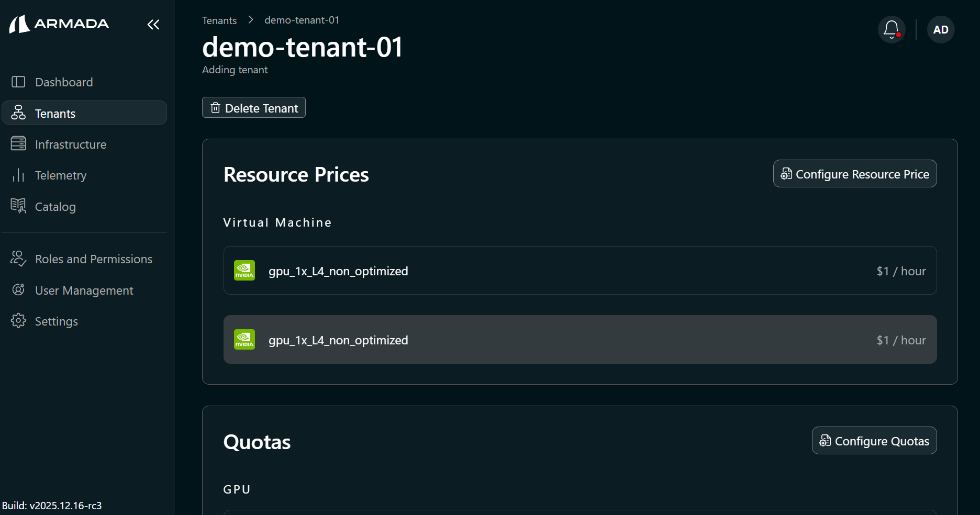Open the AD user account menu
Viewport: 980px width, 515px height.
point(940,29)
